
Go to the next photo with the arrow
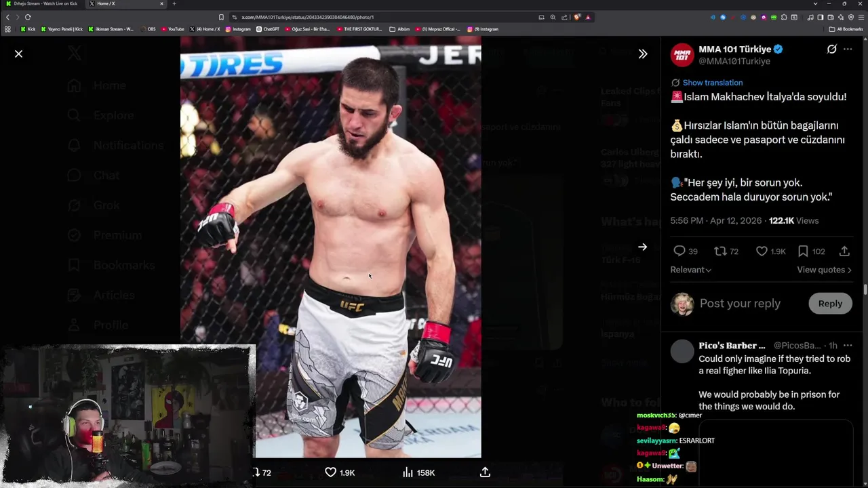[x=642, y=247]
